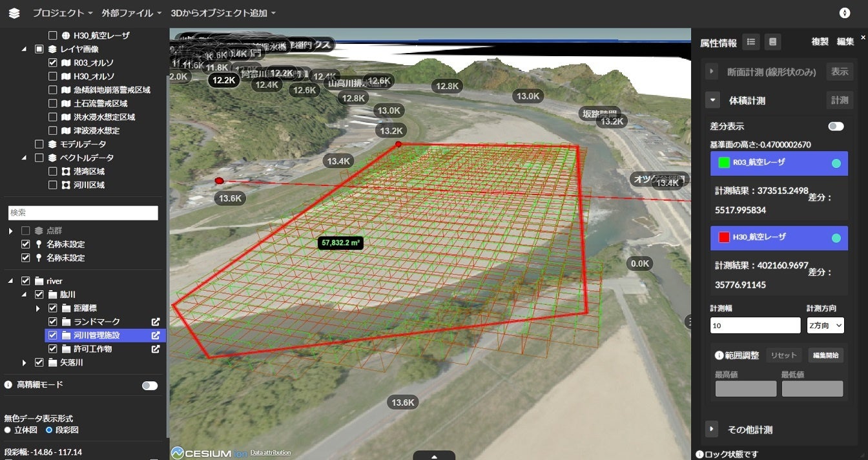Click the 最高値 input box
Image resolution: width=868 pixels, height=460 pixels.
tap(746, 389)
